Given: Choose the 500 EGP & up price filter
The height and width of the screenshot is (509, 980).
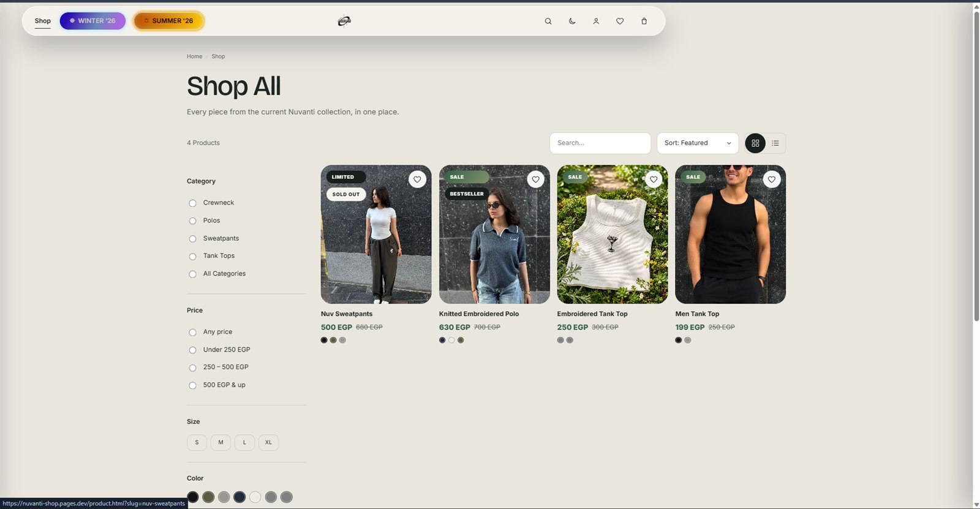Looking at the screenshot, I should (x=192, y=385).
